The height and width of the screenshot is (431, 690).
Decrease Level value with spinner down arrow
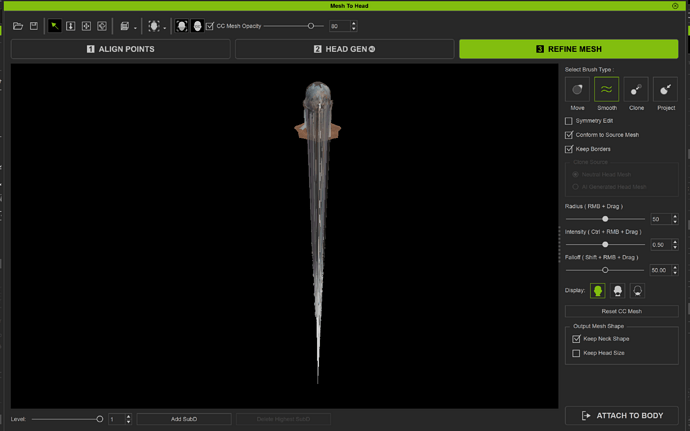pyautogui.click(x=128, y=422)
